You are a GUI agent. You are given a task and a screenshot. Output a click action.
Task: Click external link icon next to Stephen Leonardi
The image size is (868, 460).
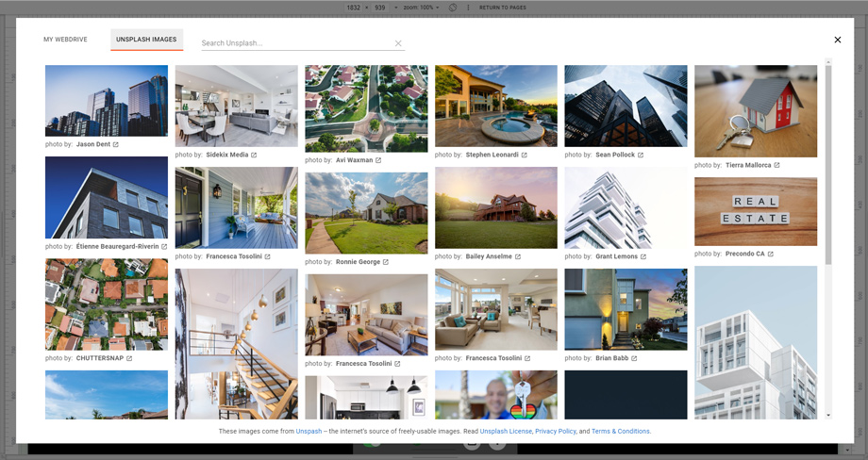click(525, 155)
